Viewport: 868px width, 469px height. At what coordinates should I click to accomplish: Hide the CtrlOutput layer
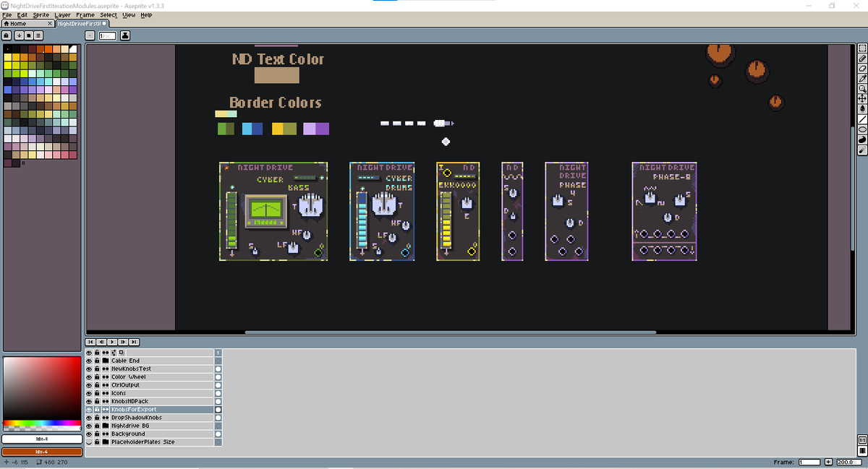(89, 385)
